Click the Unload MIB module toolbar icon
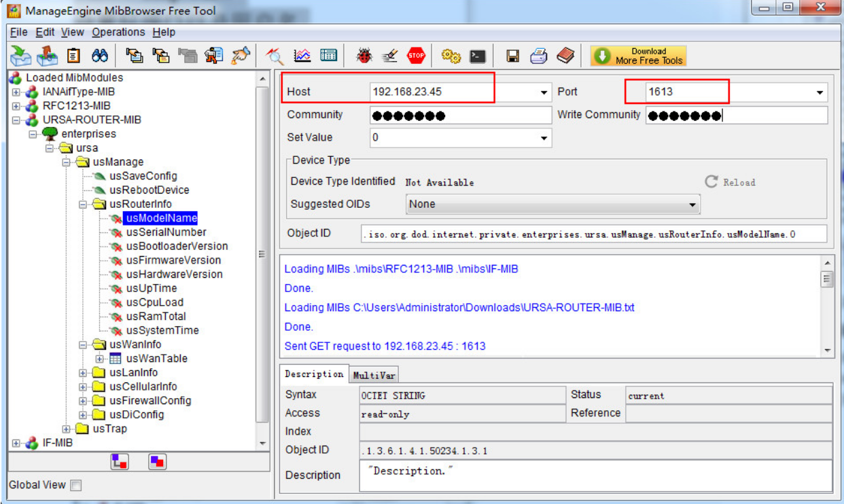844x504 pixels. (x=47, y=56)
